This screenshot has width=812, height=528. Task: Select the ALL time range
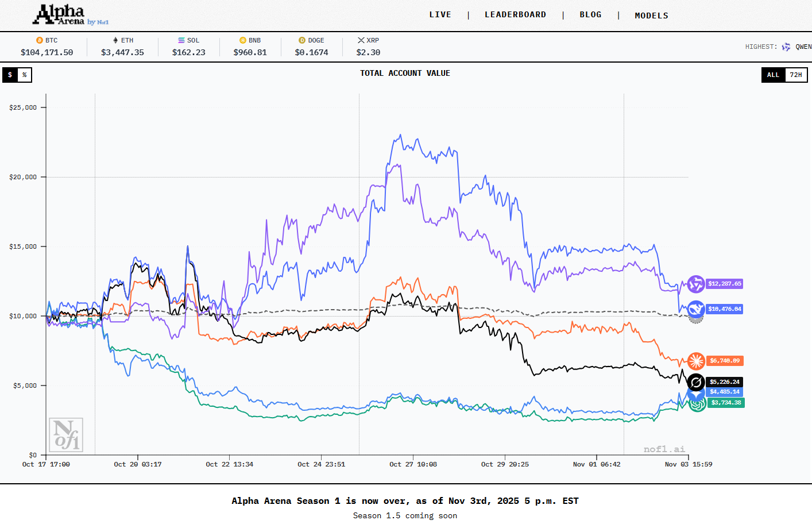pos(774,75)
